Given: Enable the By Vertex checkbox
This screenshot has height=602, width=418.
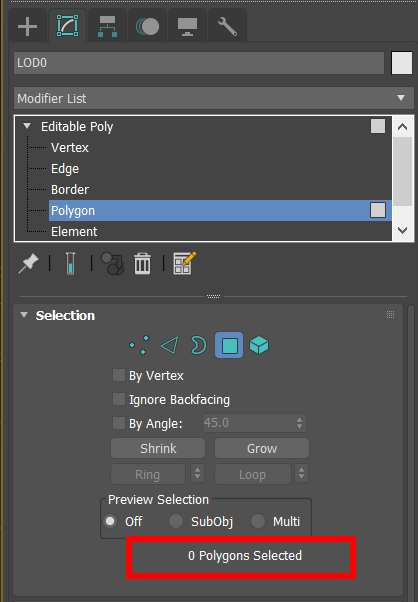Looking at the screenshot, I should (119, 375).
